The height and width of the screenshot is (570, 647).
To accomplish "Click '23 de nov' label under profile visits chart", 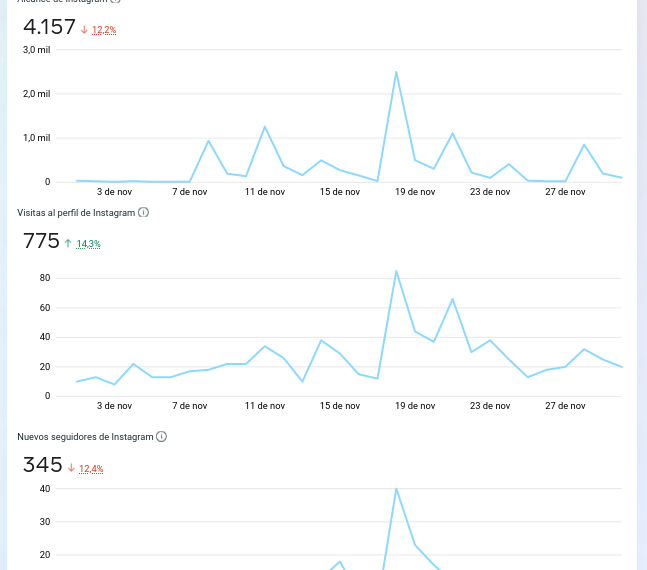I will click(490, 406).
